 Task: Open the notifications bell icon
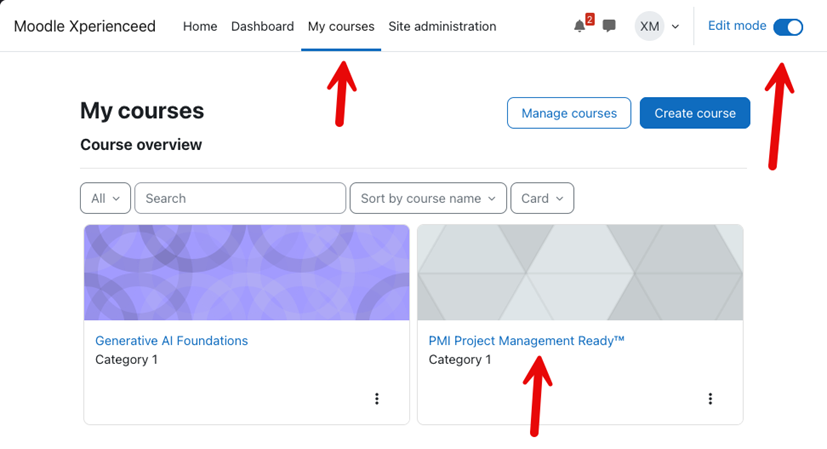click(x=579, y=26)
